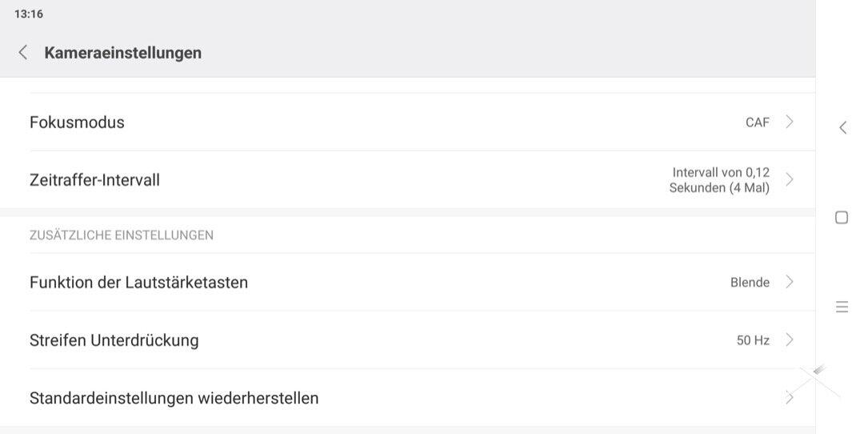
Task: Change the CAF focus mode value
Action: [757, 123]
